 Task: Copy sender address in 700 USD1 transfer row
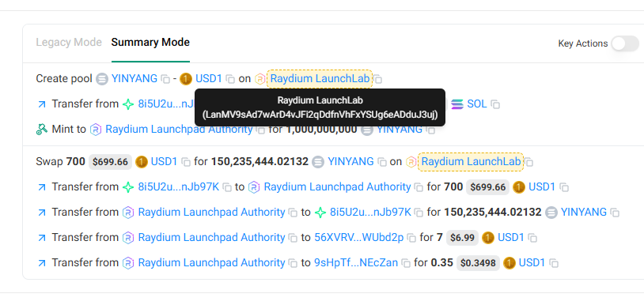pyautogui.click(x=227, y=187)
